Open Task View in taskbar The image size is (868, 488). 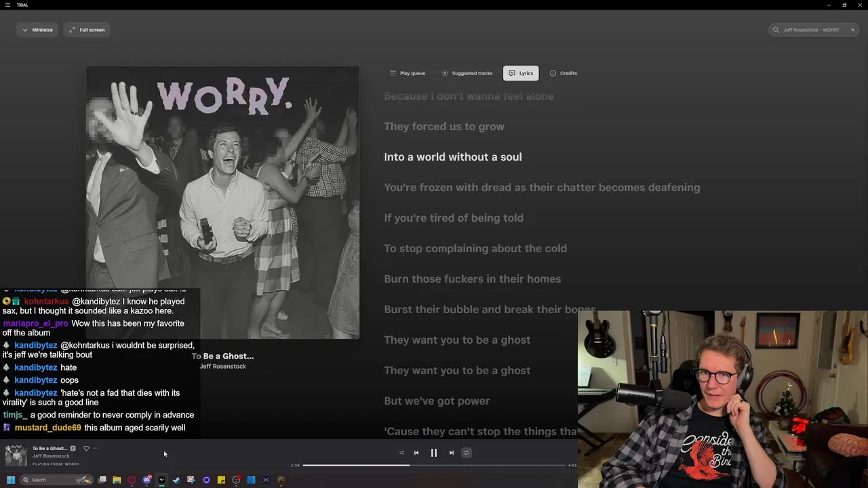click(102, 480)
